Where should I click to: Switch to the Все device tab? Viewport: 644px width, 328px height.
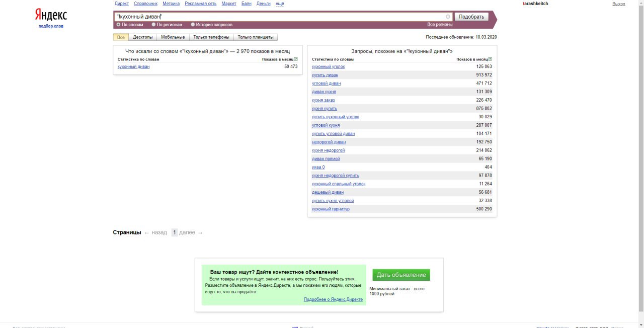click(x=121, y=37)
